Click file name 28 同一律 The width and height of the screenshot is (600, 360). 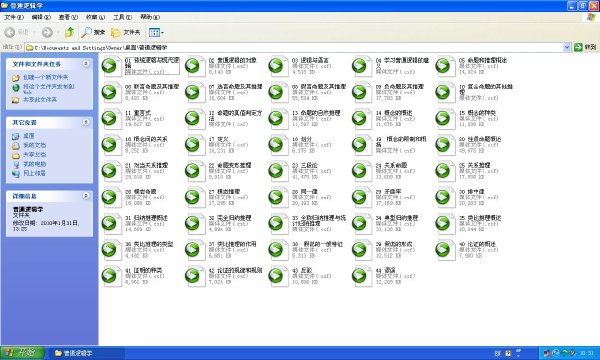pos(305,192)
